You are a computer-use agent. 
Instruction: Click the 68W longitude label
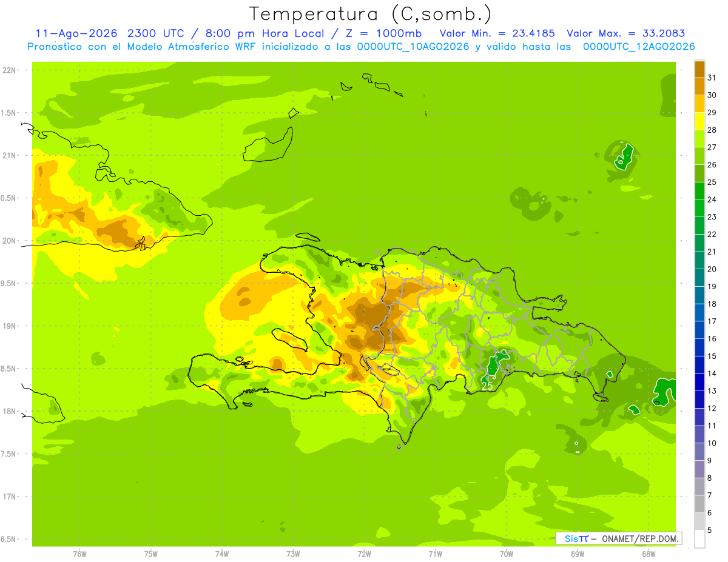click(648, 554)
